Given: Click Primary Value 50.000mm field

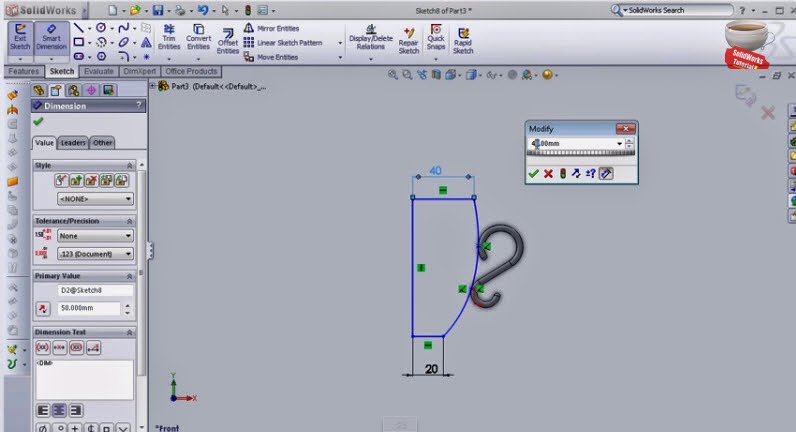Looking at the screenshot, I should pos(89,308).
